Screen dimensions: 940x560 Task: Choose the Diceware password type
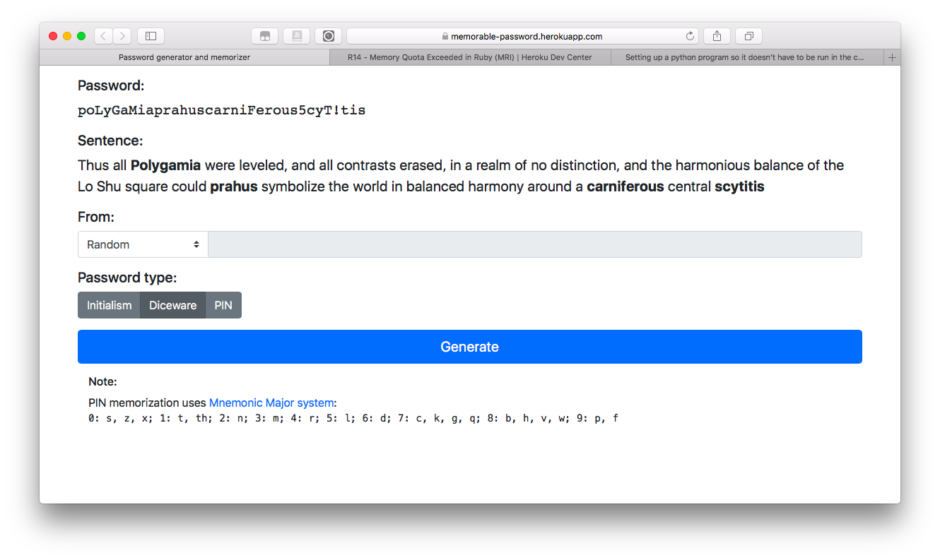[x=172, y=305]
